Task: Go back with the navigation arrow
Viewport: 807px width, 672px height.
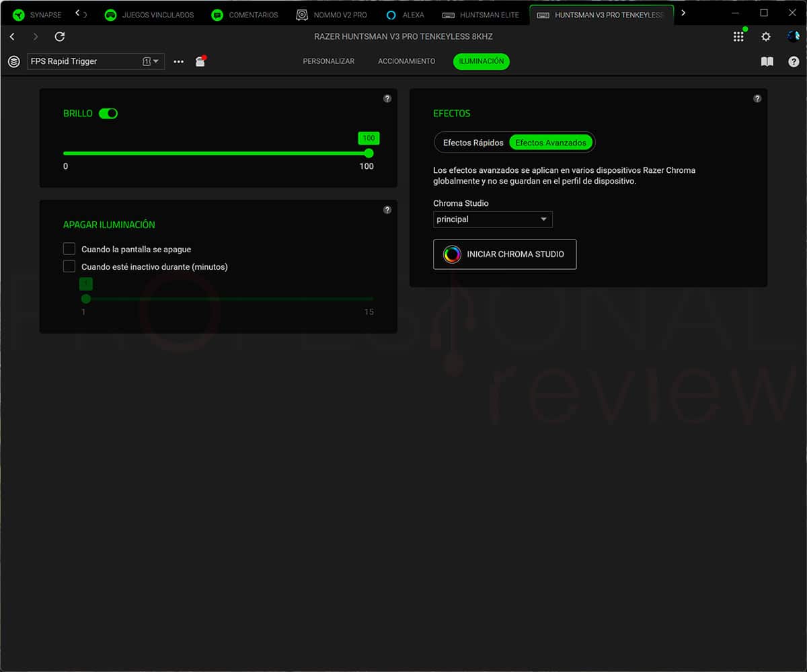Action: pos(12,36)
